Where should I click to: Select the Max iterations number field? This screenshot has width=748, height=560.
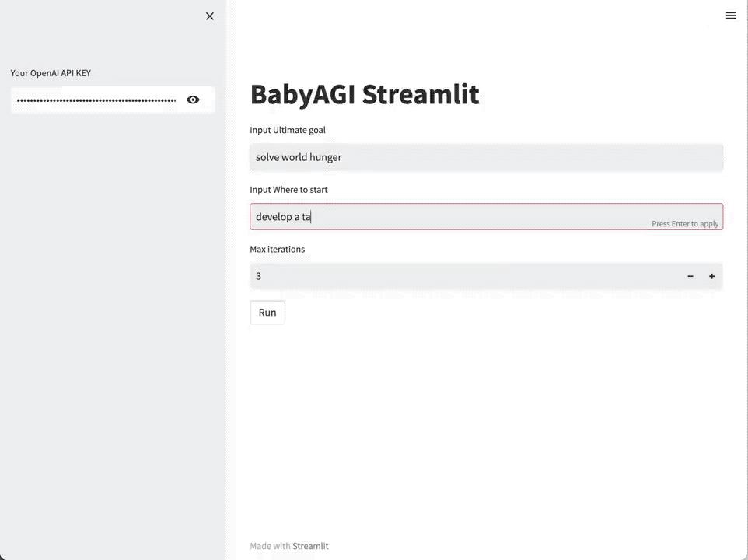pyautogui.click(x=389, y=275)
